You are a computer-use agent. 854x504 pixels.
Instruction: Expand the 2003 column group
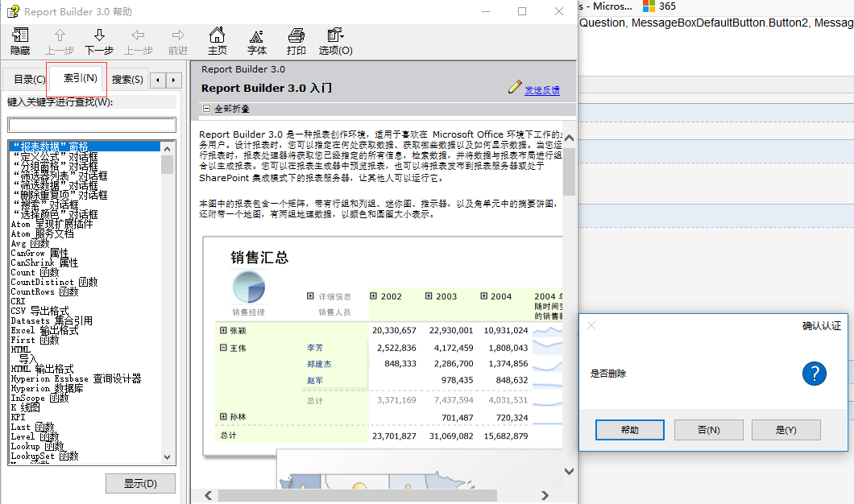click(x=429, y=296)
